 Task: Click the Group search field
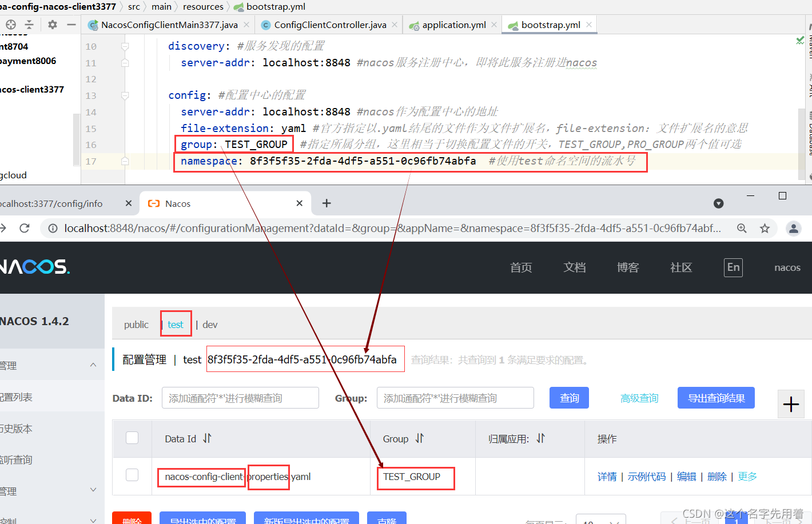(455, 398)
